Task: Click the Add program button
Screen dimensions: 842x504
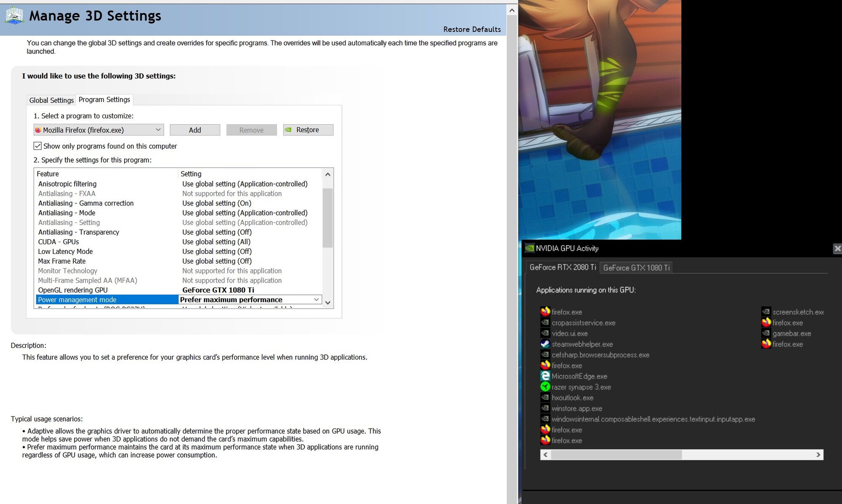Action: 195,130
